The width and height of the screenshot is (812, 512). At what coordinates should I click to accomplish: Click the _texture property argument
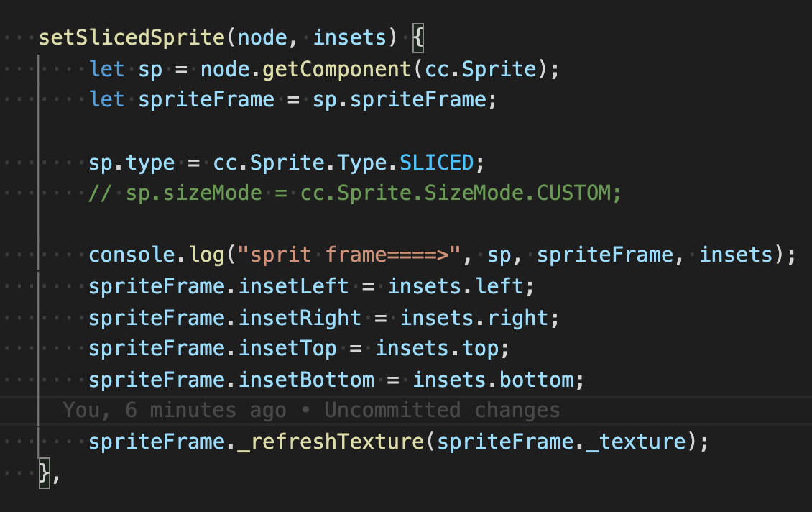pos(636,442)
